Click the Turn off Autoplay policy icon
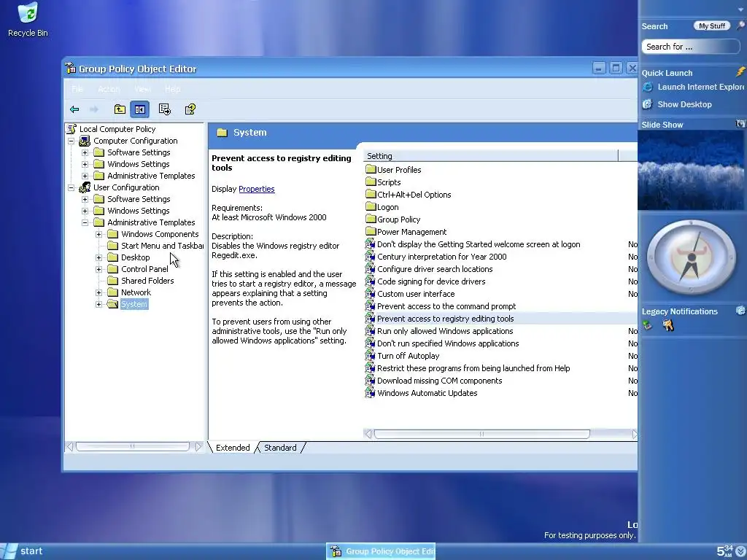 pos(370,356)
